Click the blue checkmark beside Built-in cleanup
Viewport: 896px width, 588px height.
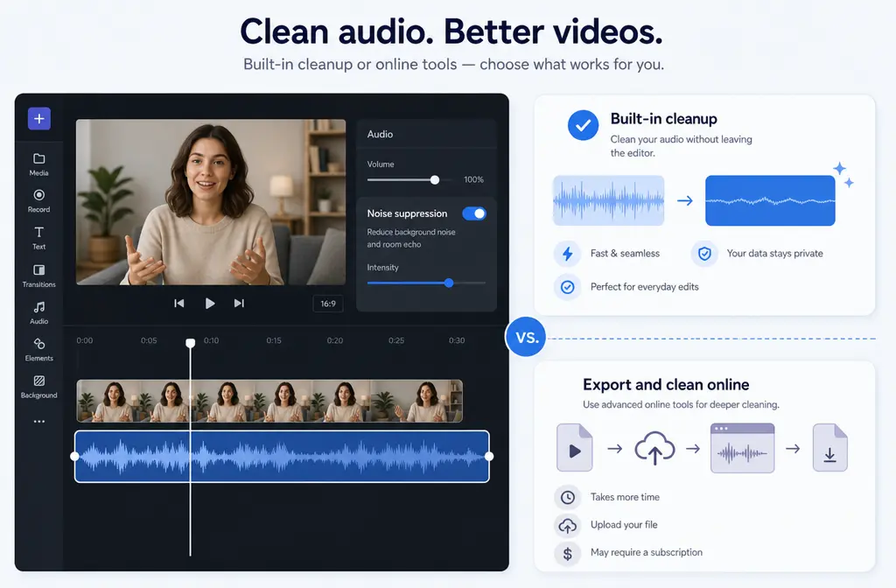click(x=583, y=125)
